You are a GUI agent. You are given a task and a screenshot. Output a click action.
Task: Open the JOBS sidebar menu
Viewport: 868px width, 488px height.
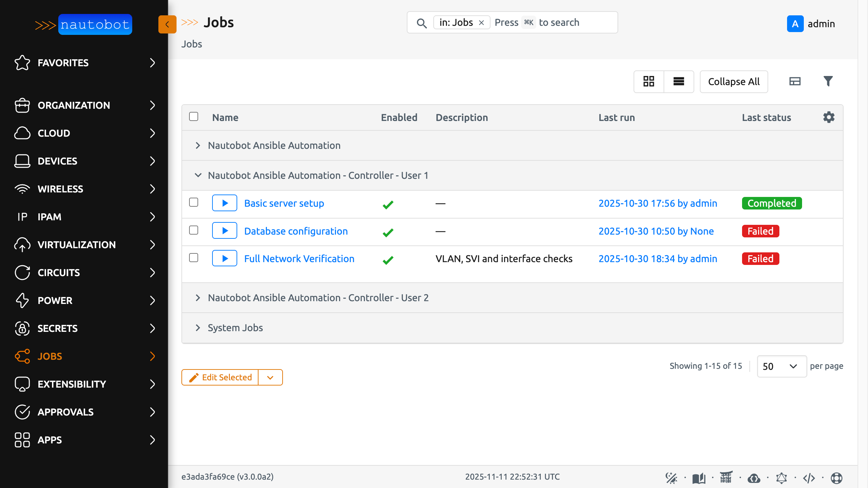coord(50,356)
